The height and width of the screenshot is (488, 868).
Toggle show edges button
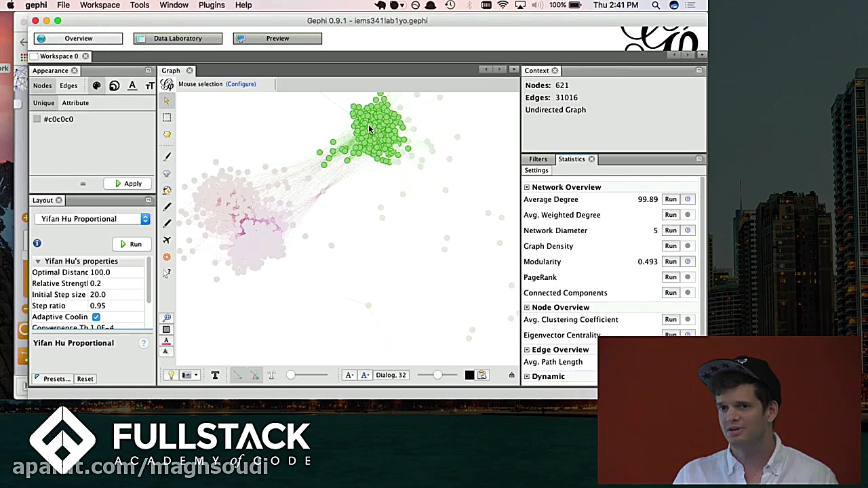pos(237,375)
